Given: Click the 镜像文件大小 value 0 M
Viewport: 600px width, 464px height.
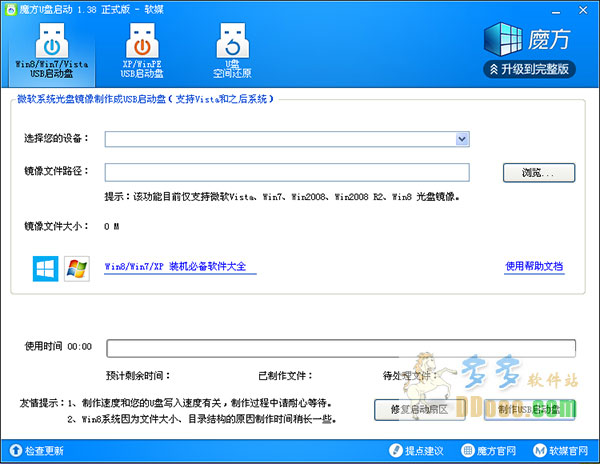Looking at the screenshot, I should click(111, 226).
